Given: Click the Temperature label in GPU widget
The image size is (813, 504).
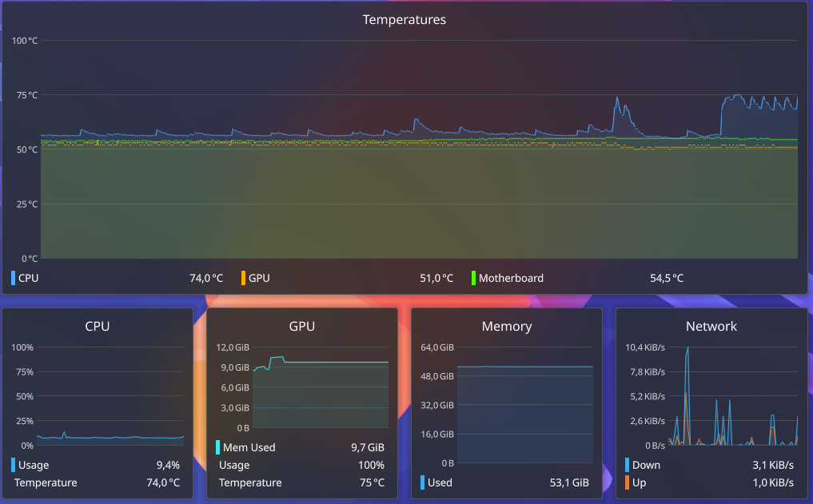Looking at the screenshot, I should [x=250, y=482].
